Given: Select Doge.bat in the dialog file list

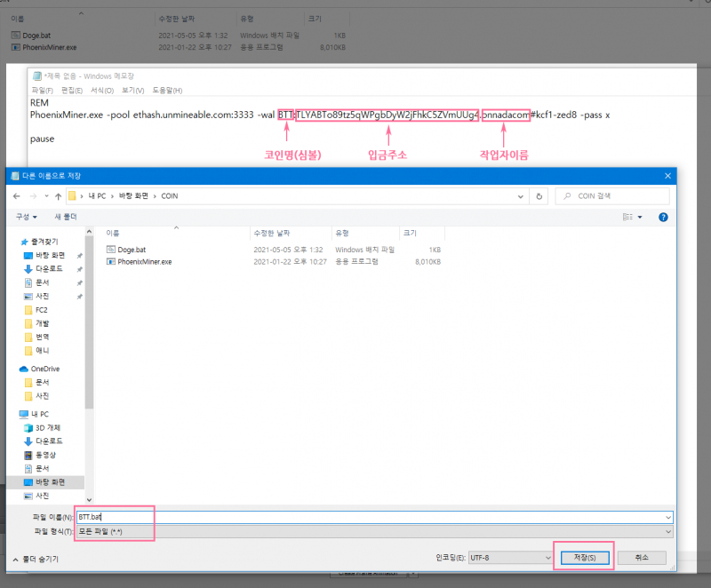Looking at the screenshot, I should click(x=132, y=250).
